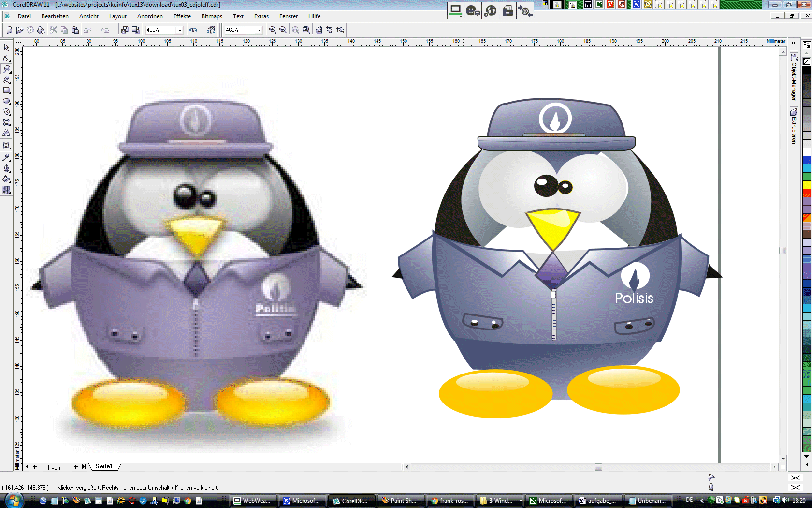
Task: Switch to the WebWea... taskbar window
Action: click(253, 501)
